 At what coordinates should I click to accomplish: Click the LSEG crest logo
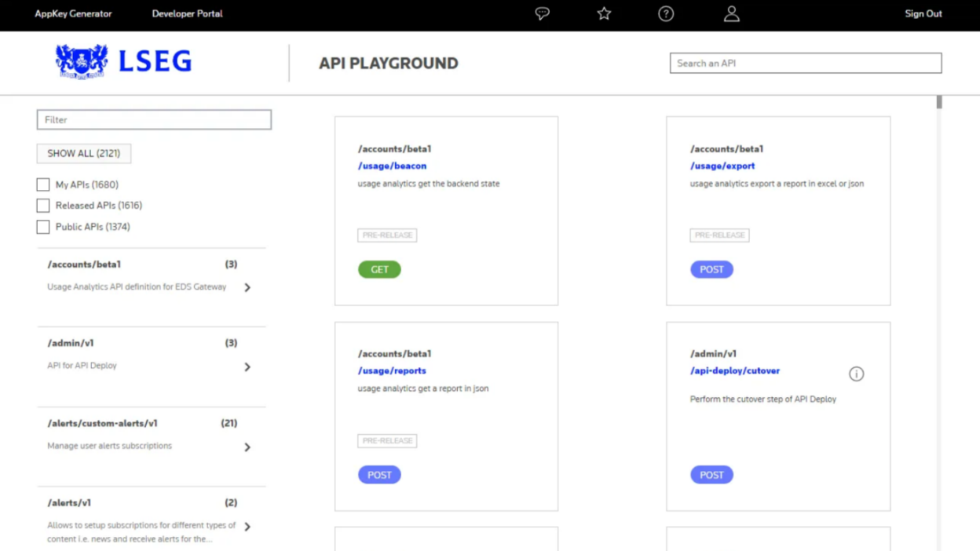click(81, 61)
